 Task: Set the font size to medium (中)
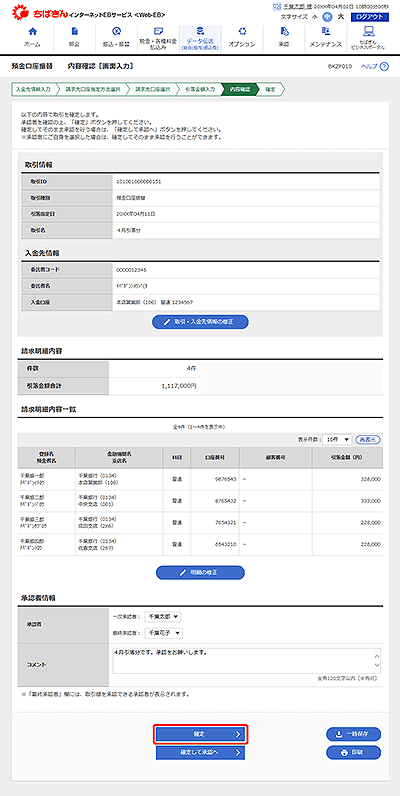(327, 17)
